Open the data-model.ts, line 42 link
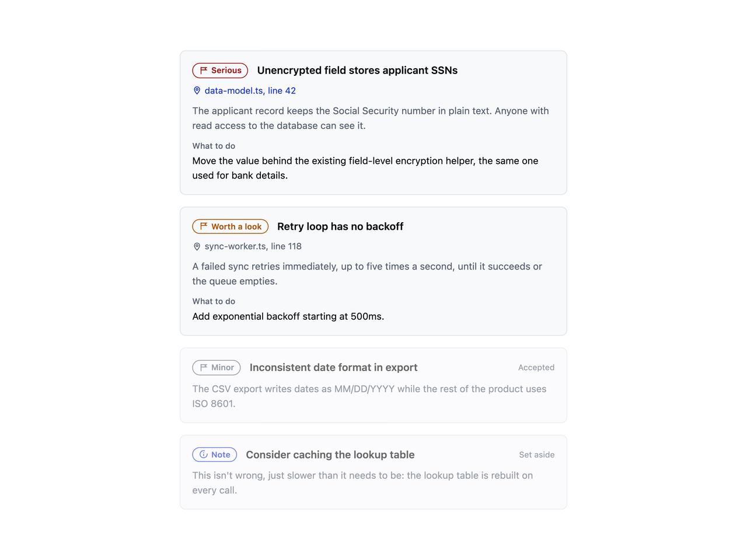747x560 pixels. (x=250, y=90)
